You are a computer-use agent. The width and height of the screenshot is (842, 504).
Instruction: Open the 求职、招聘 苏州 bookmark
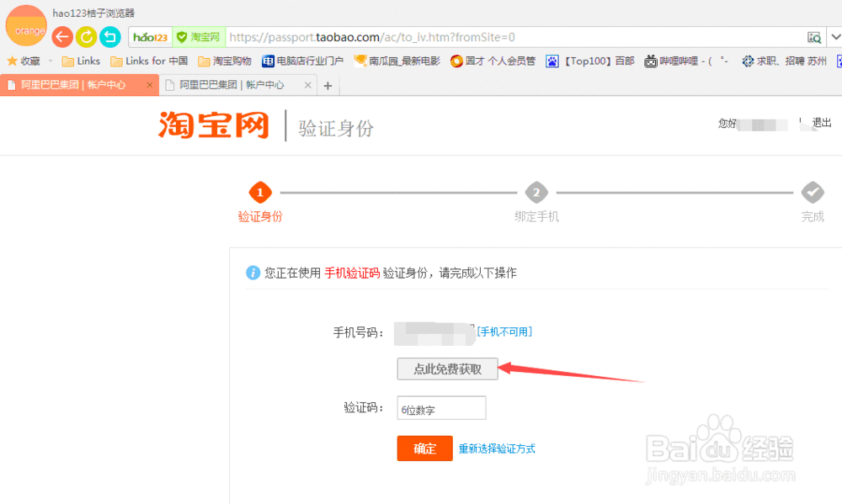785,61
